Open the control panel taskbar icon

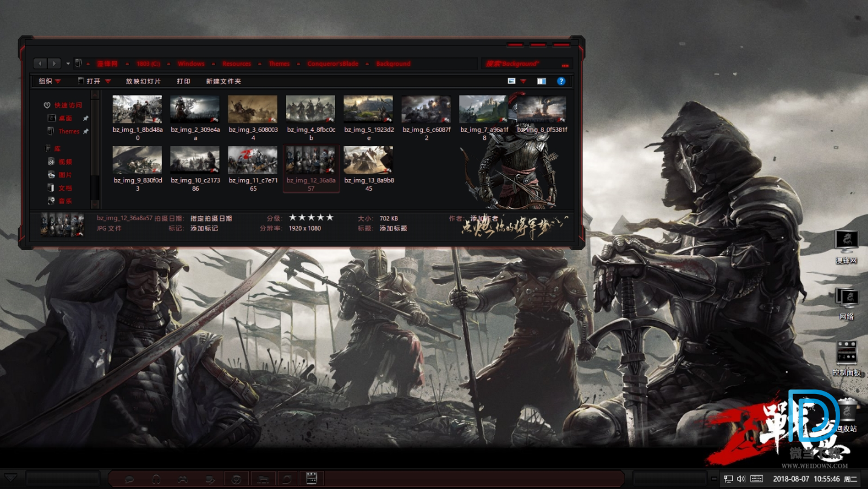pos(311,479)
